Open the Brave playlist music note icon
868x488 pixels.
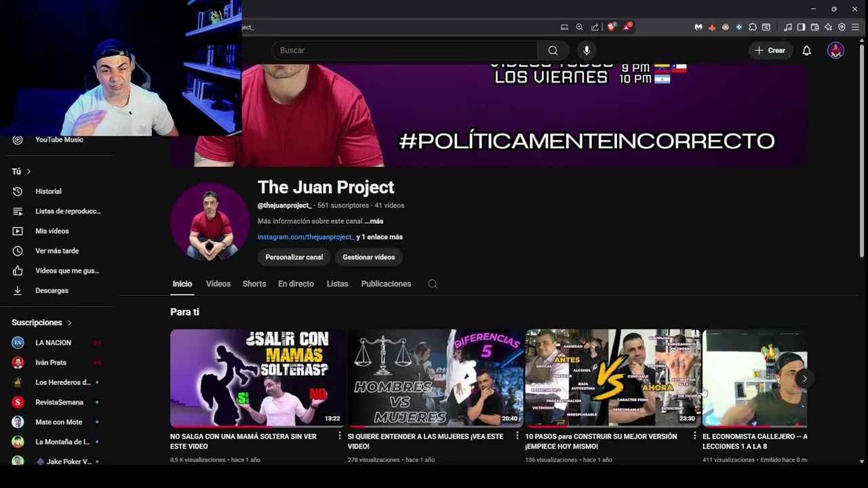[787, 27]
